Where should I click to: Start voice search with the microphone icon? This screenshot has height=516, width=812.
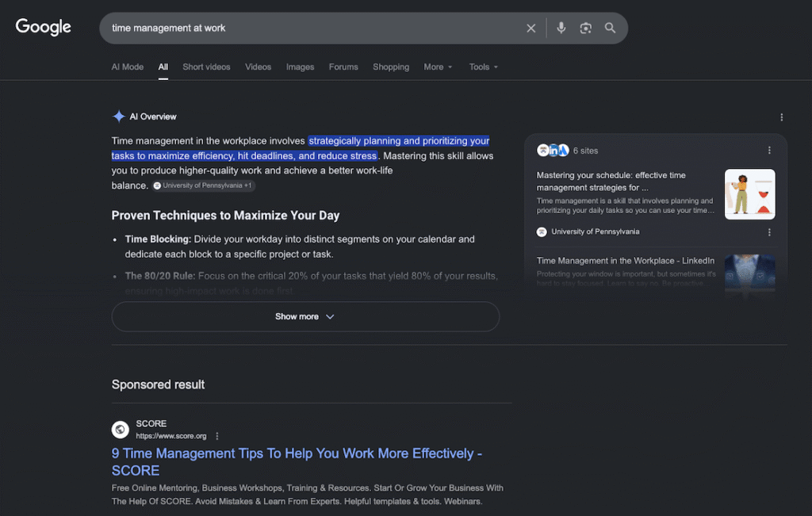point(561,28)
